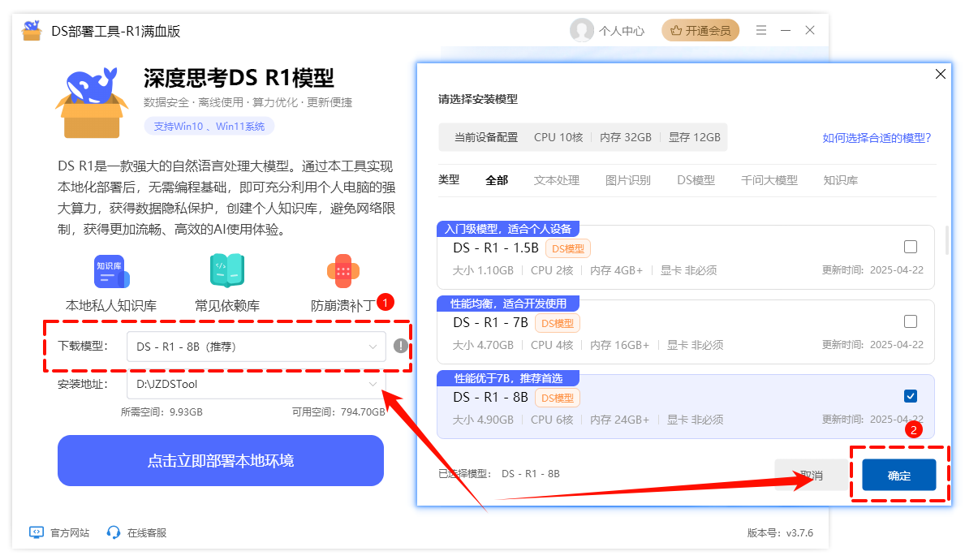Click the model list vertical scrollbar
The width and height of the screenshot is (965, 560).
[946, 239]
